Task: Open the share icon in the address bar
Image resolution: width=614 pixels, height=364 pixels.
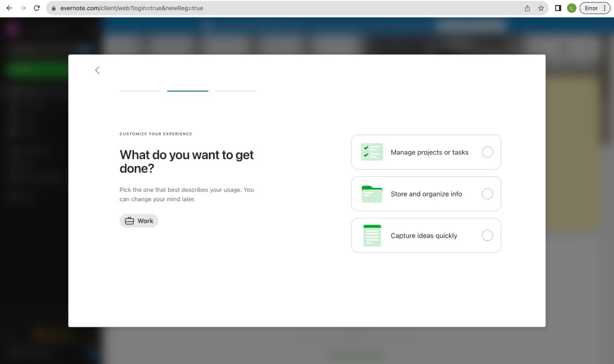Action: coord(528,8)
